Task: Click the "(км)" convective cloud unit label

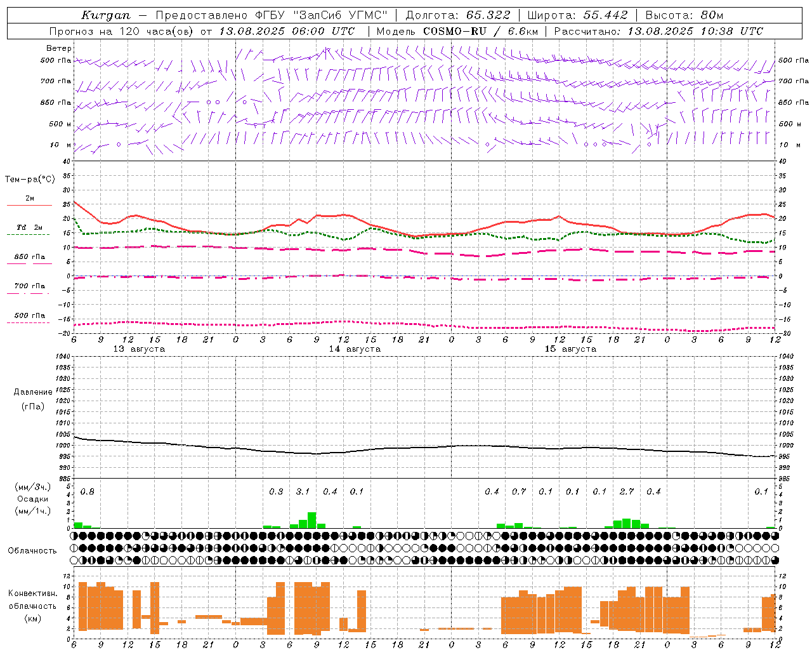Action: pos(33,618)
